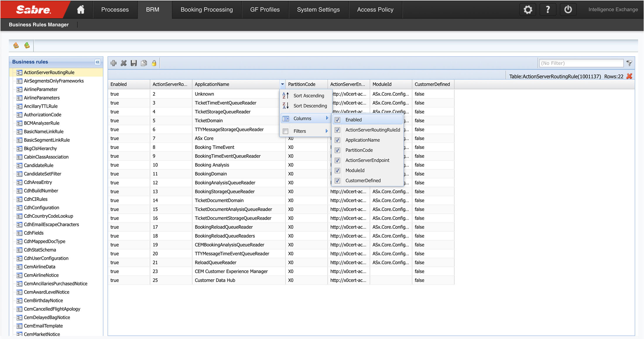The width and height of the screenshot is (644, 339).
Task: Collapse the Business rules panel
Action: point(97,62)
